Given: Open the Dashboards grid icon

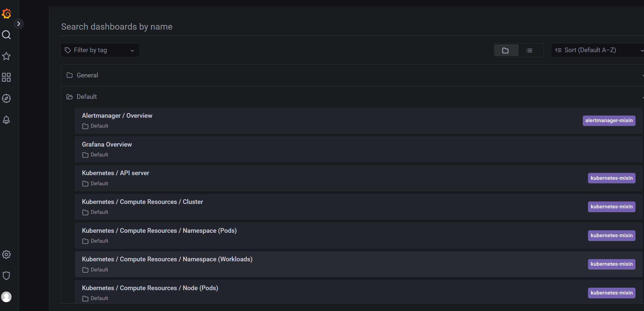Looking at the screenshot, I should coord(6,77).
